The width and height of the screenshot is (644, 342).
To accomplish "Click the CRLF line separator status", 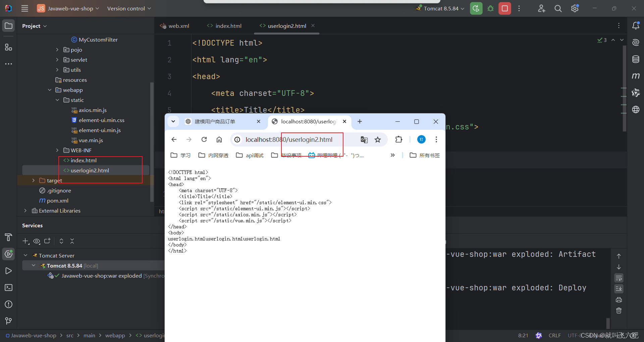I will pyautogui.click(x=554, y=335).
